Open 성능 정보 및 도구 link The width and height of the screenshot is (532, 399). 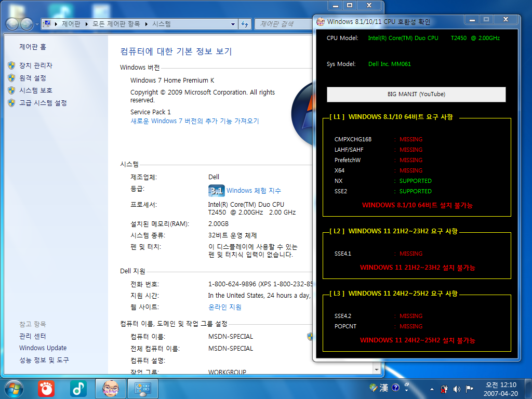click(44, 360)
